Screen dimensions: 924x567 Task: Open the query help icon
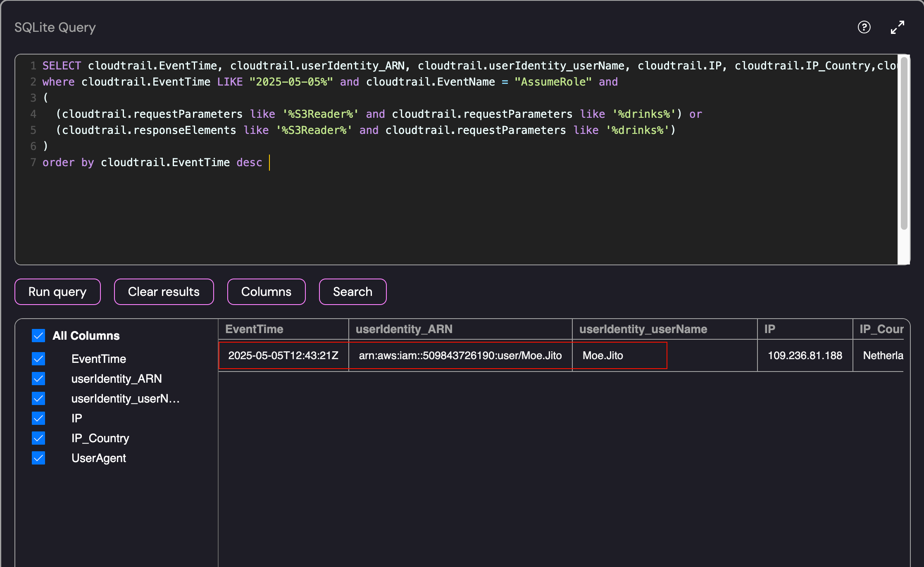pyautogui.click(x=864, y=27)
